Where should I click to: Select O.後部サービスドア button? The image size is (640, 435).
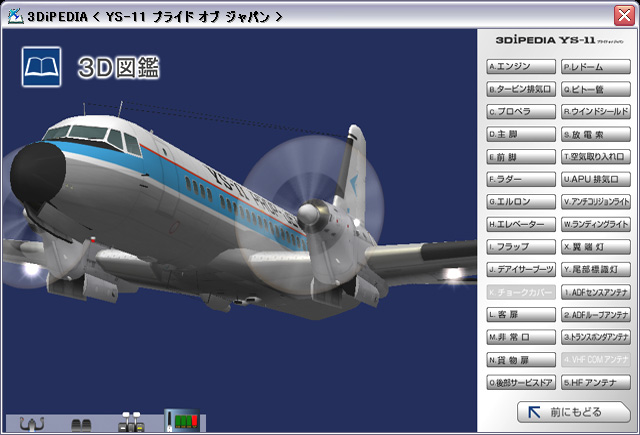[x=521, y=382]
